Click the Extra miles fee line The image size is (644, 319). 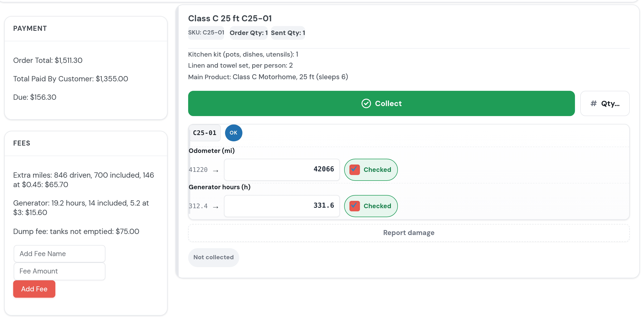click(84, 180)
